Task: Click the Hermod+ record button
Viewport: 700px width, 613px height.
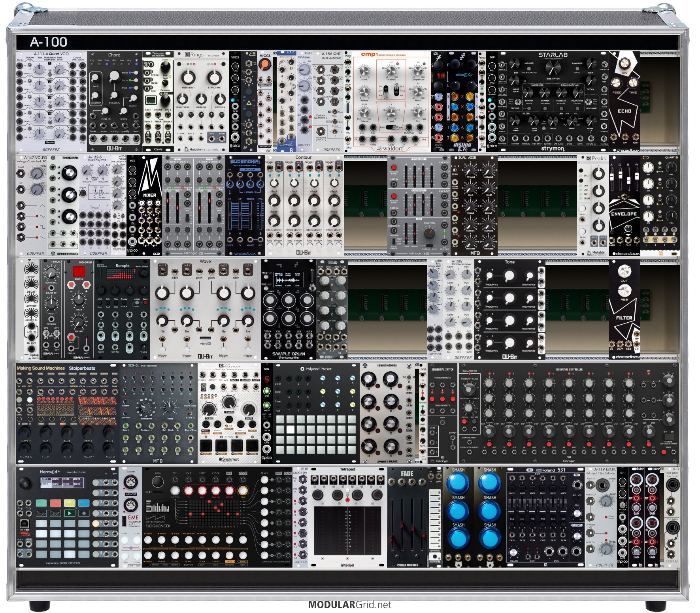Action: pyautogui.click(x=83, y=513)
